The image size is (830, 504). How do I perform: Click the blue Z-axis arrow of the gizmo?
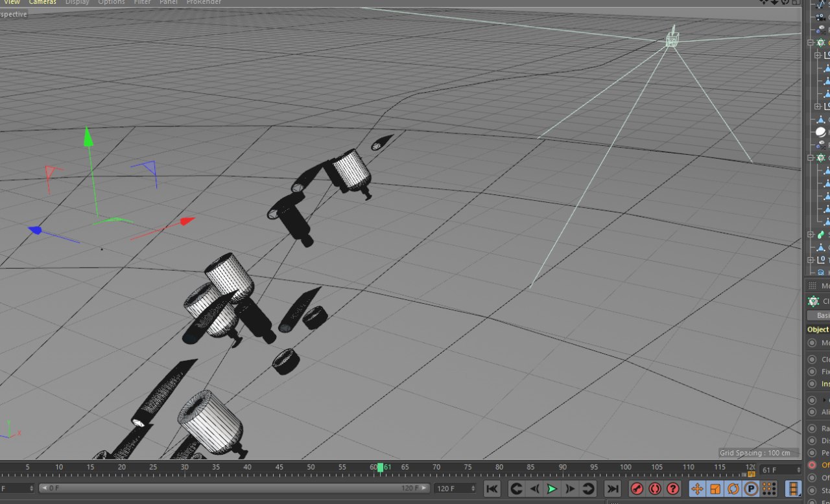(35, 230)
